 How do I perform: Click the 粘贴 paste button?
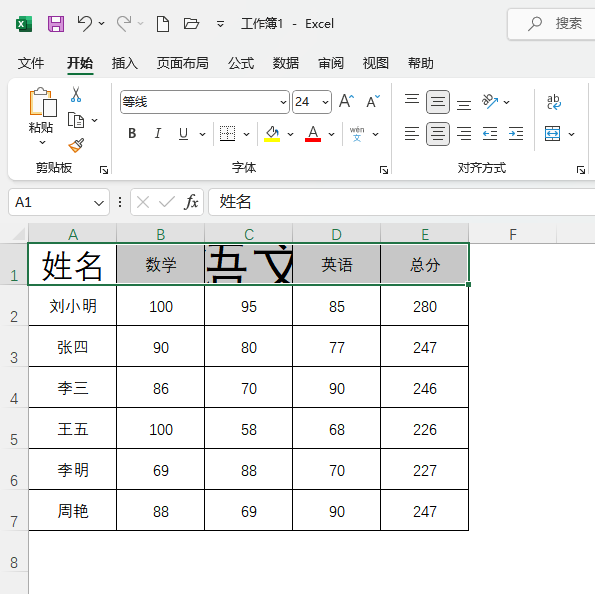point(41,116)
